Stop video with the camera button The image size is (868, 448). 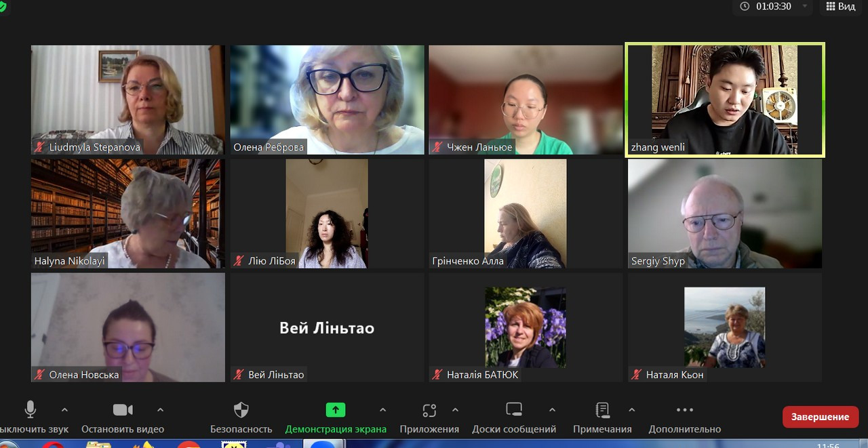click(x=123, y=409)
